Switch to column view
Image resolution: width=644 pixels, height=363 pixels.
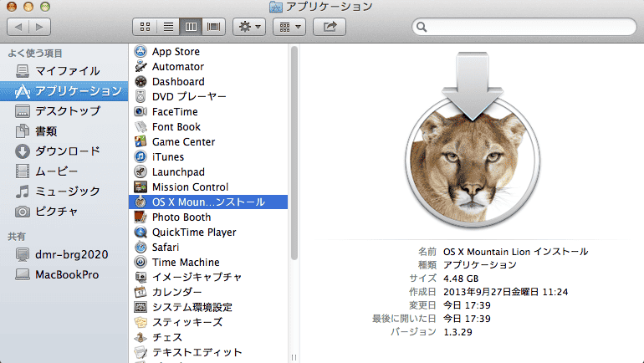click(x=191, y=27)
